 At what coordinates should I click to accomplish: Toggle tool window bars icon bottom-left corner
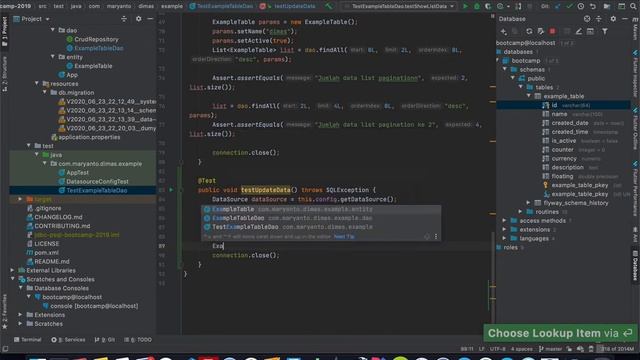pyautogui.click(x=5, y=349)
